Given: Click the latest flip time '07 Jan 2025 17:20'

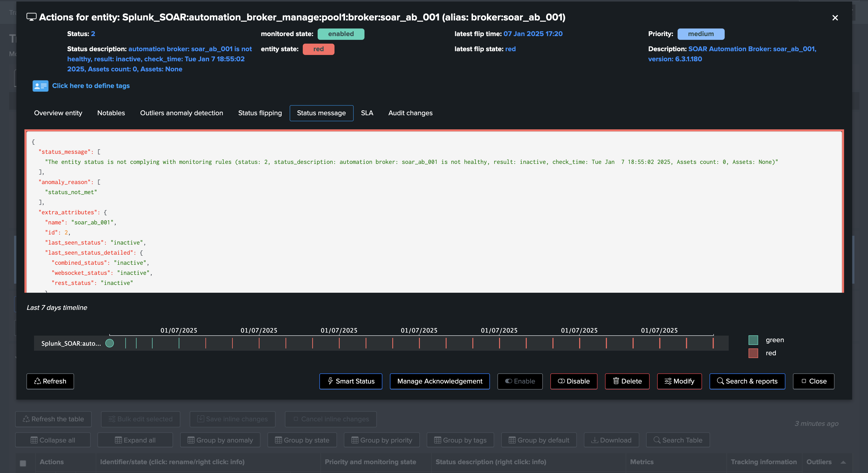Looking at the screenshot, I should [x=533, y=34].
